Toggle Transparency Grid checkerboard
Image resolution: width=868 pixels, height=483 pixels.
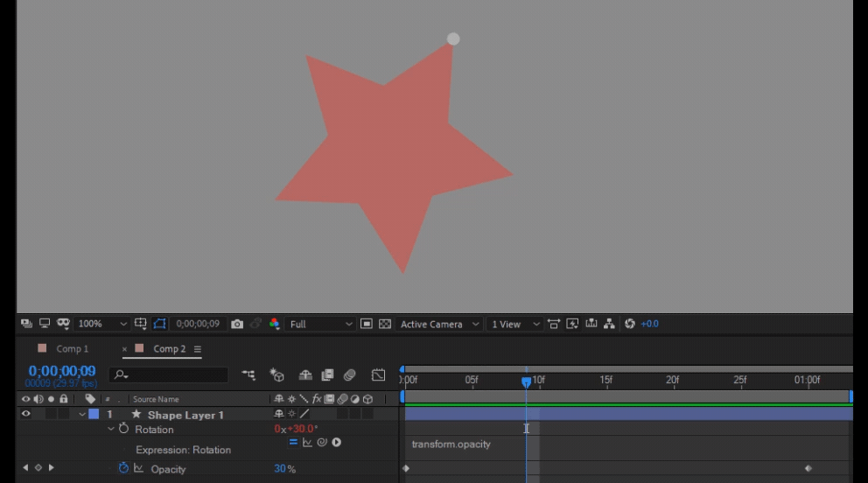(385, 324)
